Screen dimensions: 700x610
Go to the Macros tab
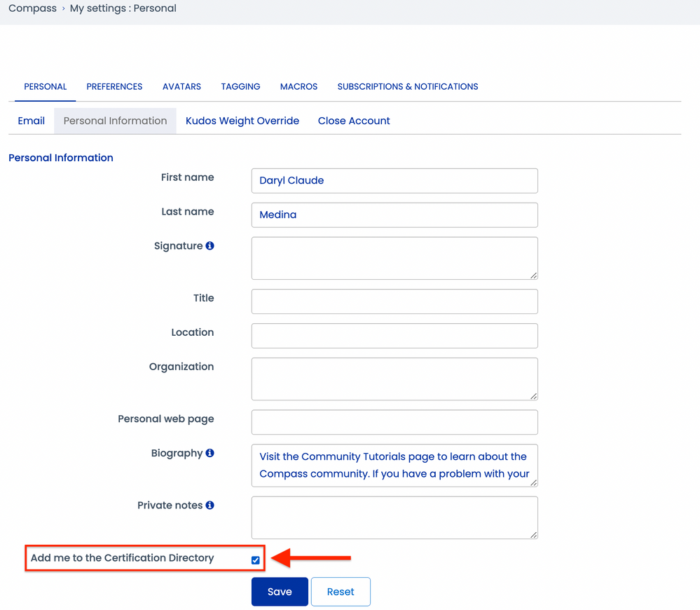click(x=298, y=87)
